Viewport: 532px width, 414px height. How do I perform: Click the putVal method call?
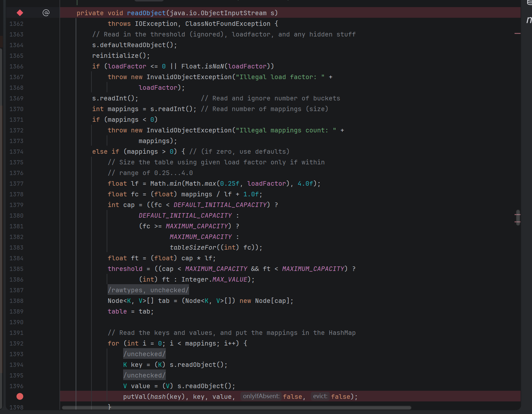(135, 397)
